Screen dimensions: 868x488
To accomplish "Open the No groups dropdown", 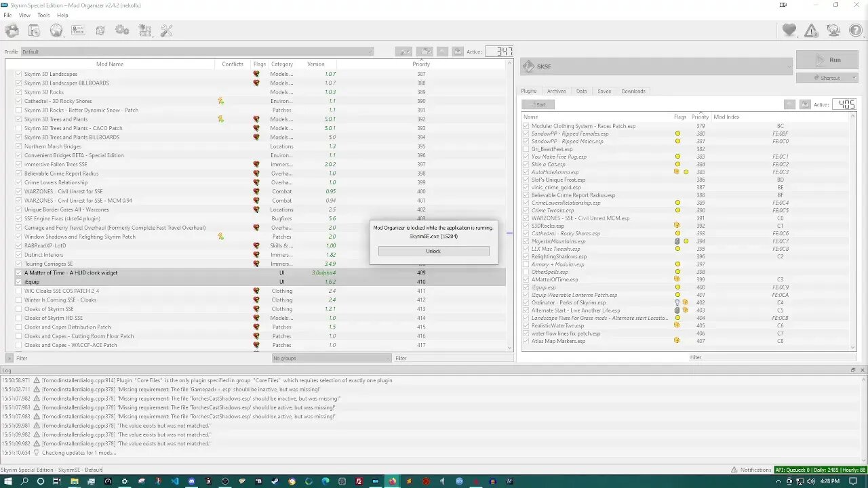I will click(332, 358).
